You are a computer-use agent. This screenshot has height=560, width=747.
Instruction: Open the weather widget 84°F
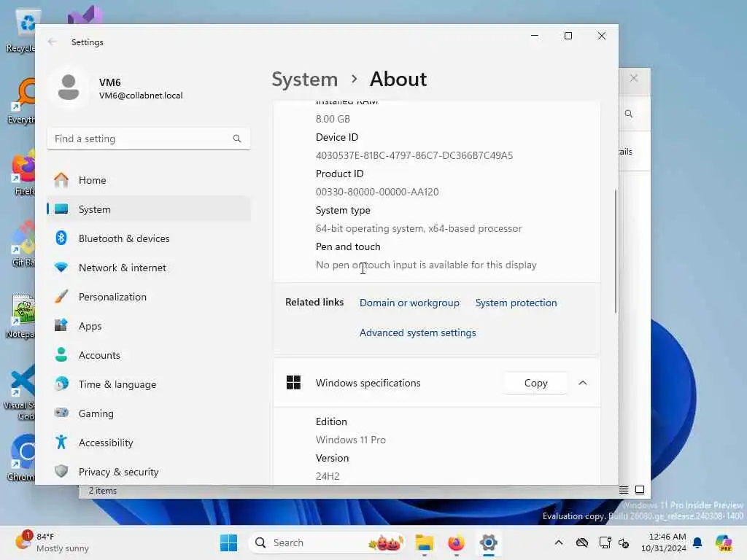click(x=53, y=542)
